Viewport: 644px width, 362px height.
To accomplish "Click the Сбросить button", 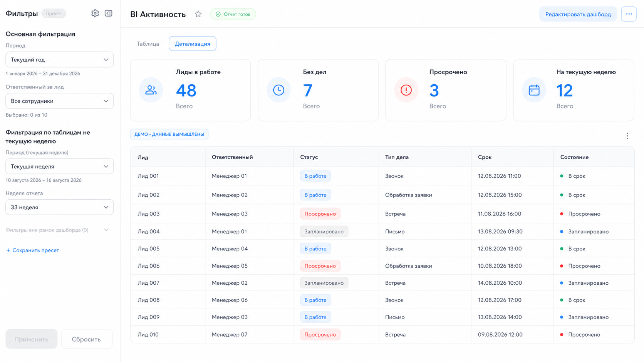I will tap(87, 339).
